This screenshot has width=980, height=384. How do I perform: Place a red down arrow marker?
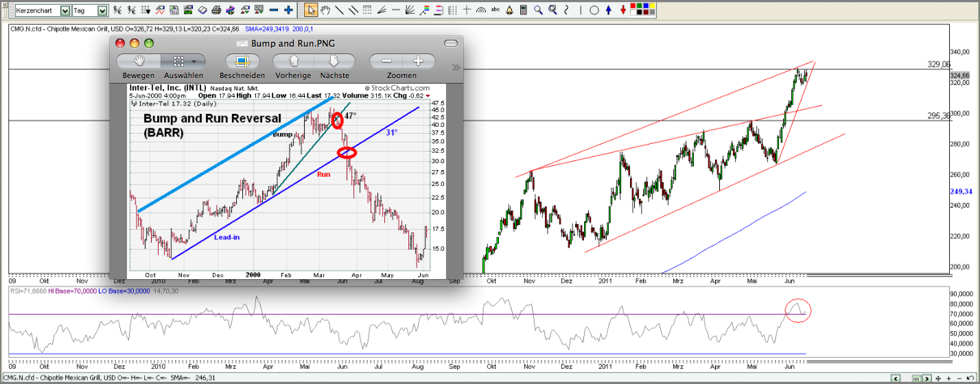(x=623, y=10)
